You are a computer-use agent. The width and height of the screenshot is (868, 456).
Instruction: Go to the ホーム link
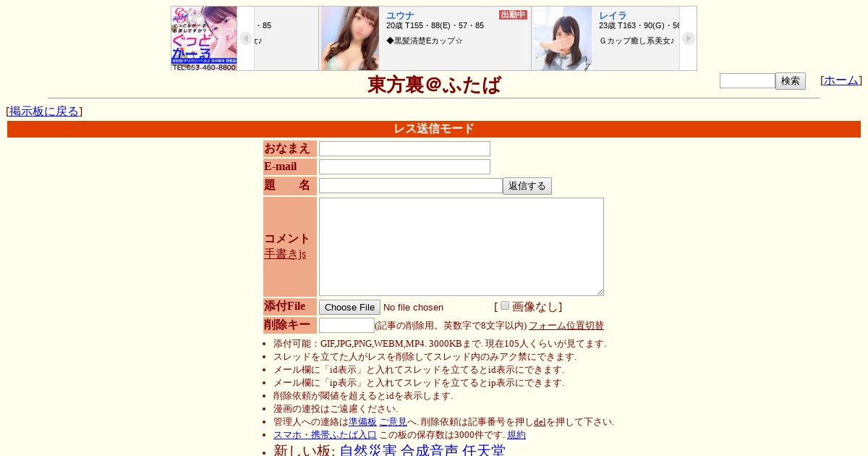click(x=841, y=80)
